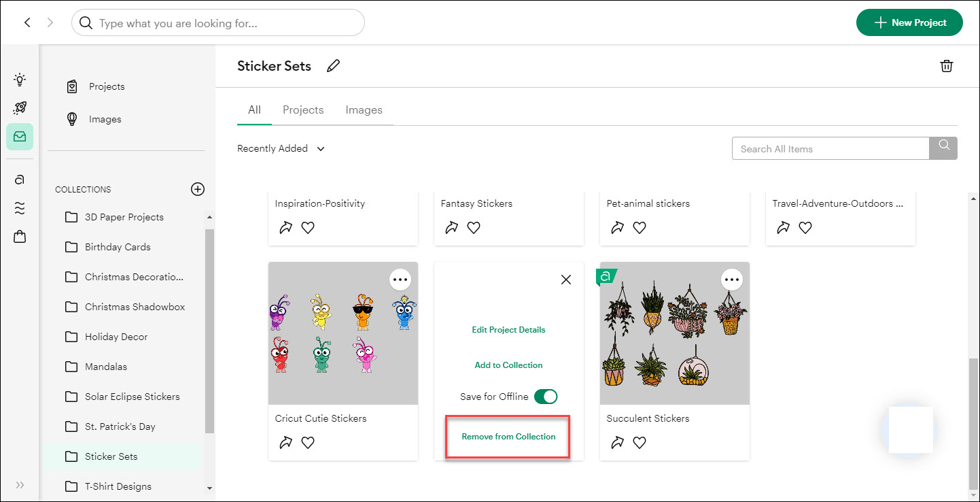Viewport: 980px width, 502px height.
Task: Click the Cricut Access 'a' icon
Action: tap(20, 179)
